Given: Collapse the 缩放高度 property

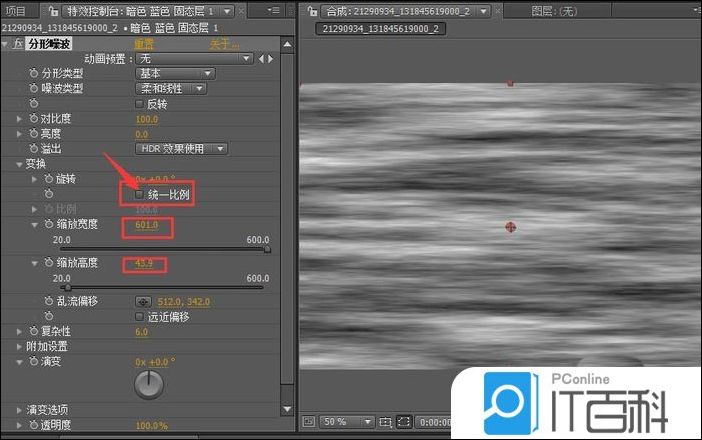Looking at the screenshot, I should click(34, 263).
